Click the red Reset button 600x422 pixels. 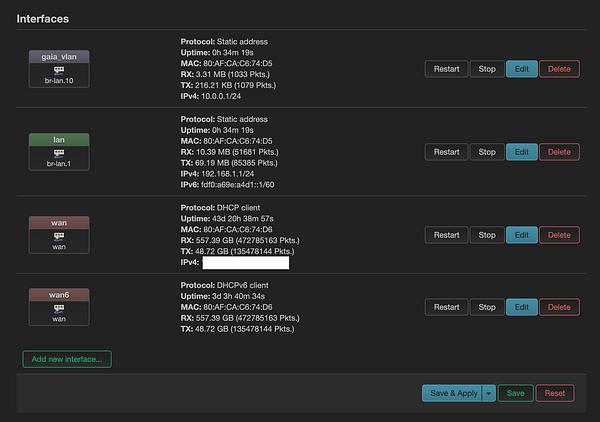(554, 393)
